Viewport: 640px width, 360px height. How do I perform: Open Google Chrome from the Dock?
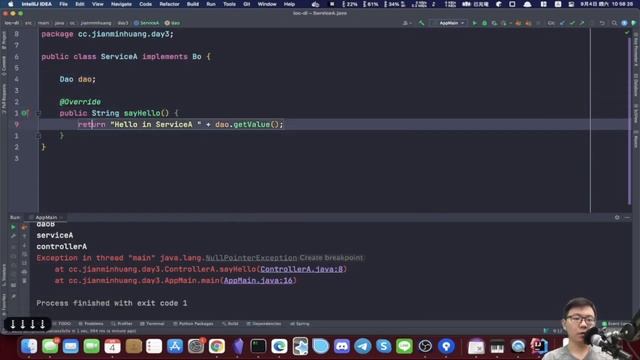click(217, 347)
